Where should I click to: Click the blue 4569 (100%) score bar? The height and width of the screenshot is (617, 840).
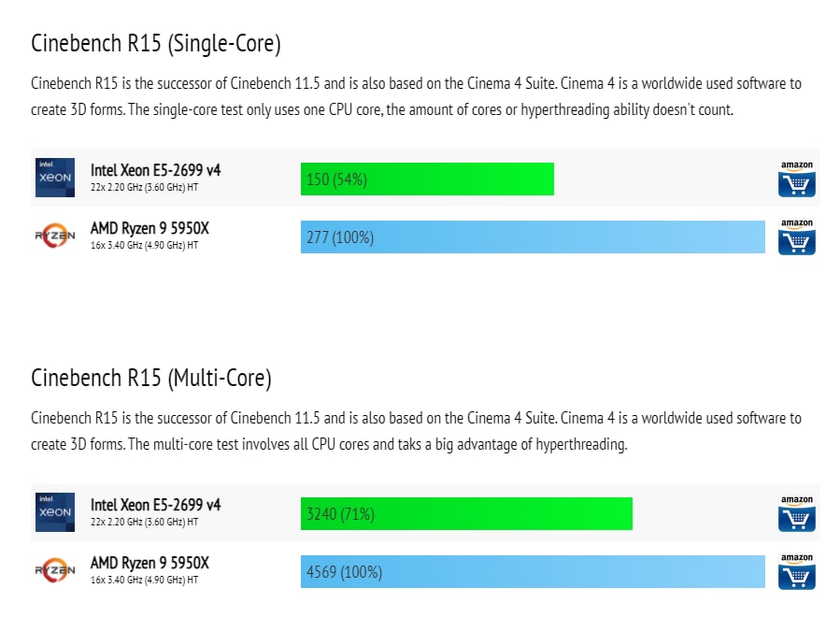coord(533,571)
